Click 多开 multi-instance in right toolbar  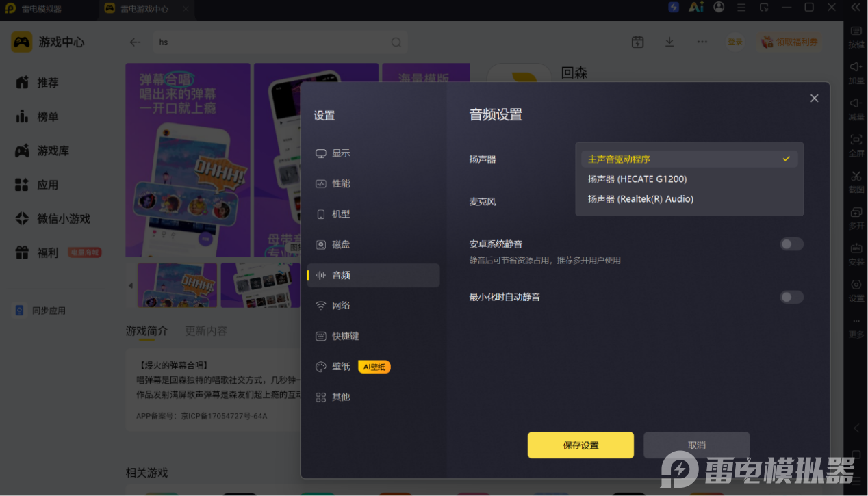point(856,218)
